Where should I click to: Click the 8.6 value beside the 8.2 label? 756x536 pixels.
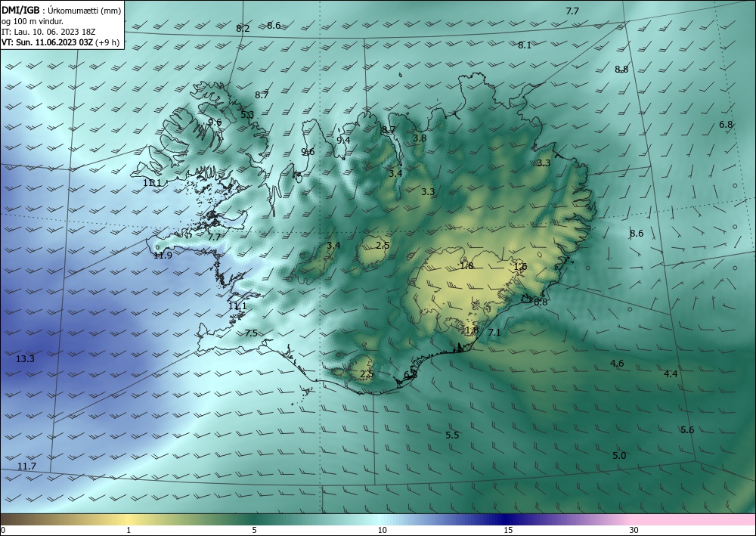click(x=274, y=26)
